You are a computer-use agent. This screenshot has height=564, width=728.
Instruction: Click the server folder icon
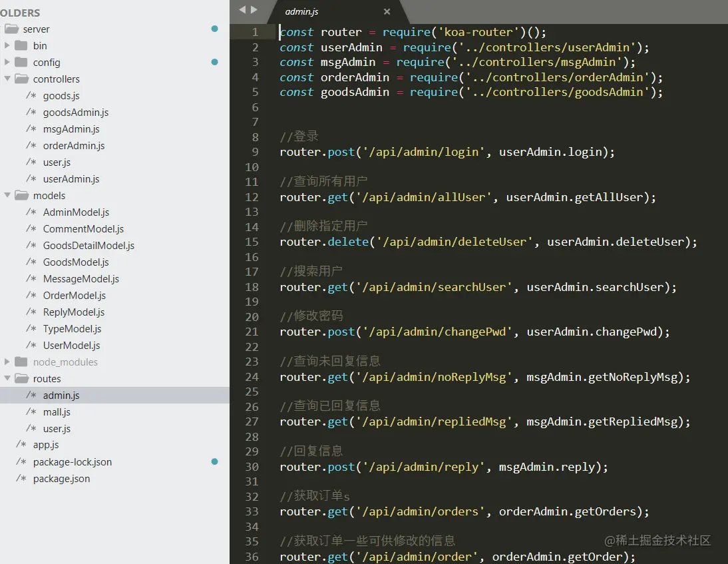[x=11, y=29]
